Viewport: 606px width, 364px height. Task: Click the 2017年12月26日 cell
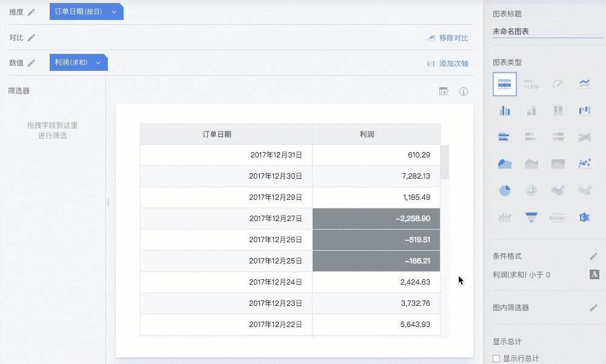tap(226, 240)
